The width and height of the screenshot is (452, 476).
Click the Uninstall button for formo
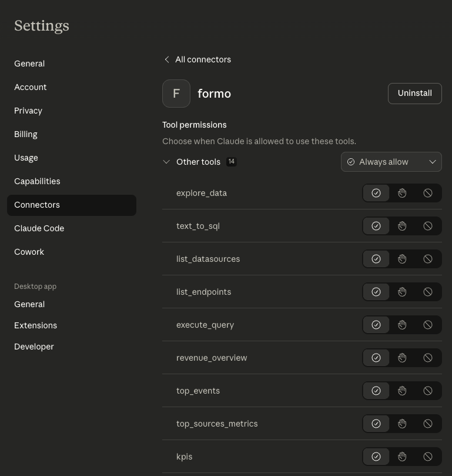point(414,93)
